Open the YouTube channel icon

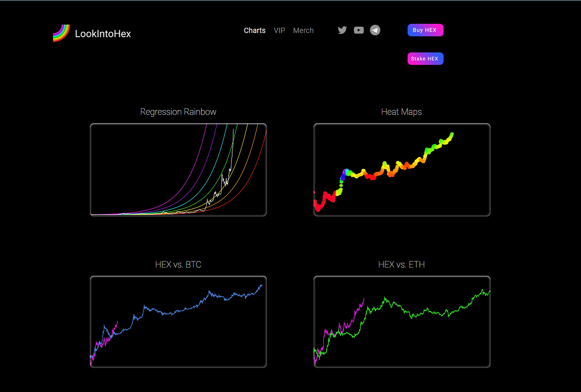tap(359, 30)
